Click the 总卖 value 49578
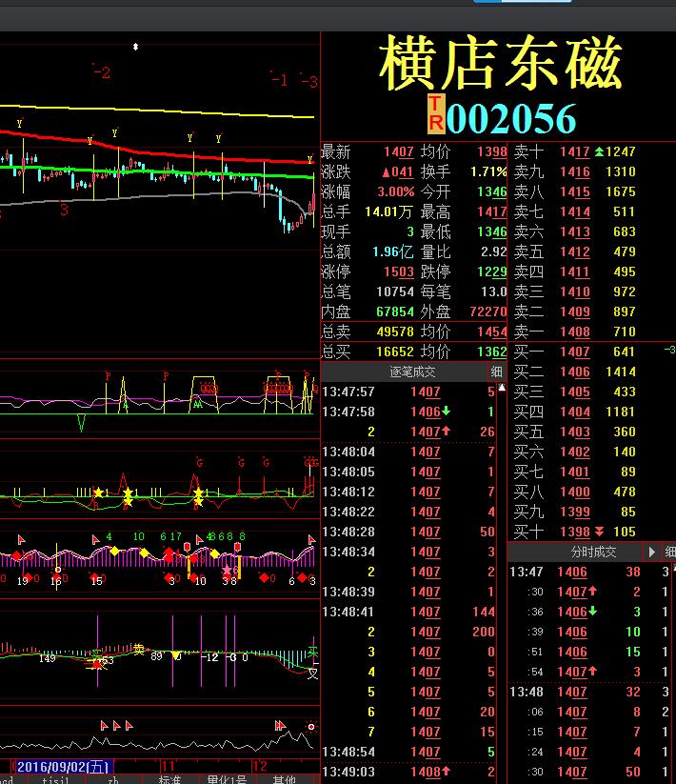This screenshot has width=676, height=784. [x=395, y=332]
